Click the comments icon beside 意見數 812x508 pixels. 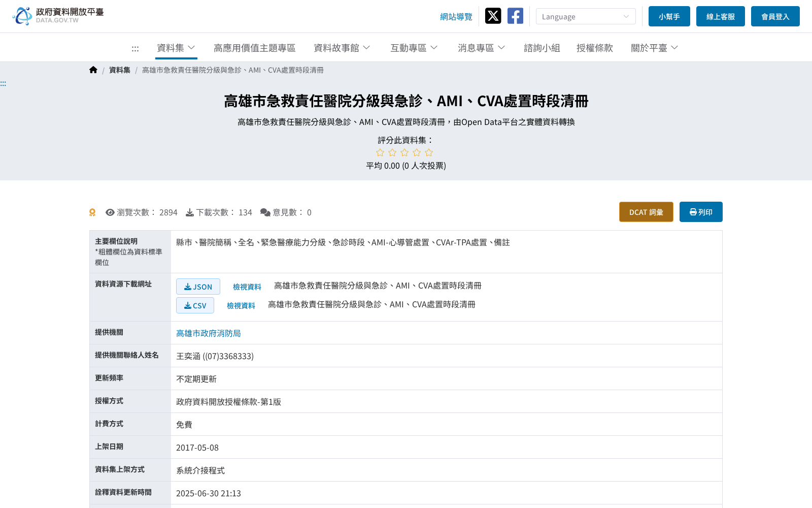point(265,212)
